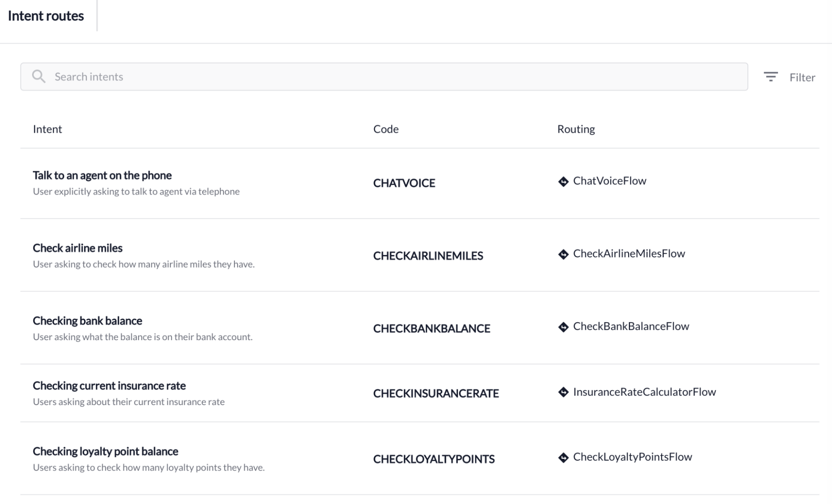Click the CheckAirlineMilesFlow diamond icon
Screen dimensions: 832x504
[563, 254]
